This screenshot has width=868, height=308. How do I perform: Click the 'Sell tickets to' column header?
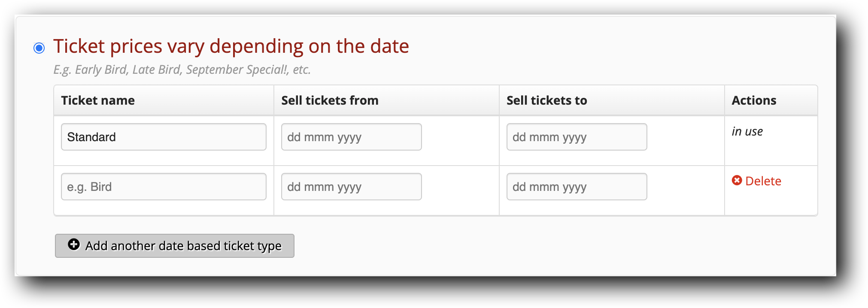(x=546, y=100)
